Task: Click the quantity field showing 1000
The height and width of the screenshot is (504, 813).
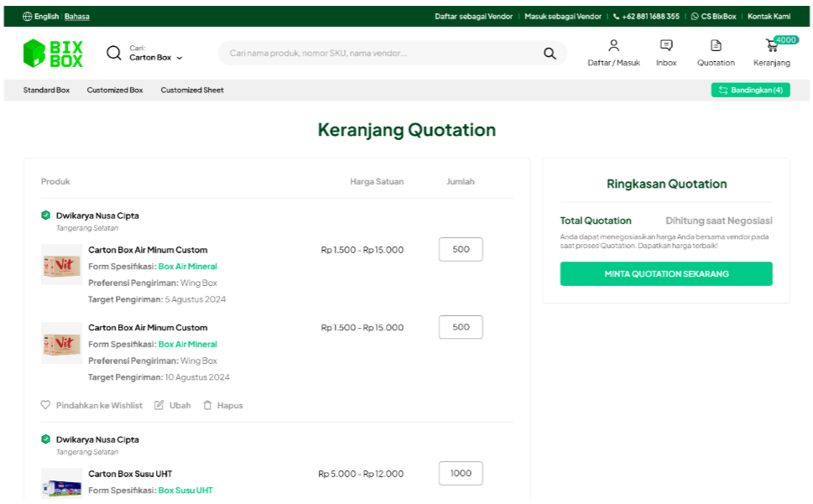Action: coord(461,473)
